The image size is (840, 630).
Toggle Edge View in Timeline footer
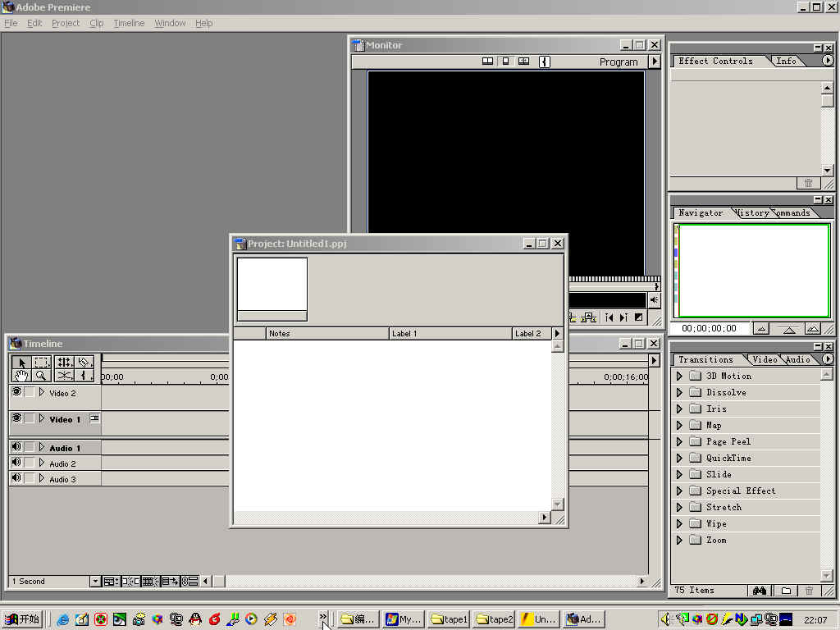pyautogui.click(x=151, y=582)
